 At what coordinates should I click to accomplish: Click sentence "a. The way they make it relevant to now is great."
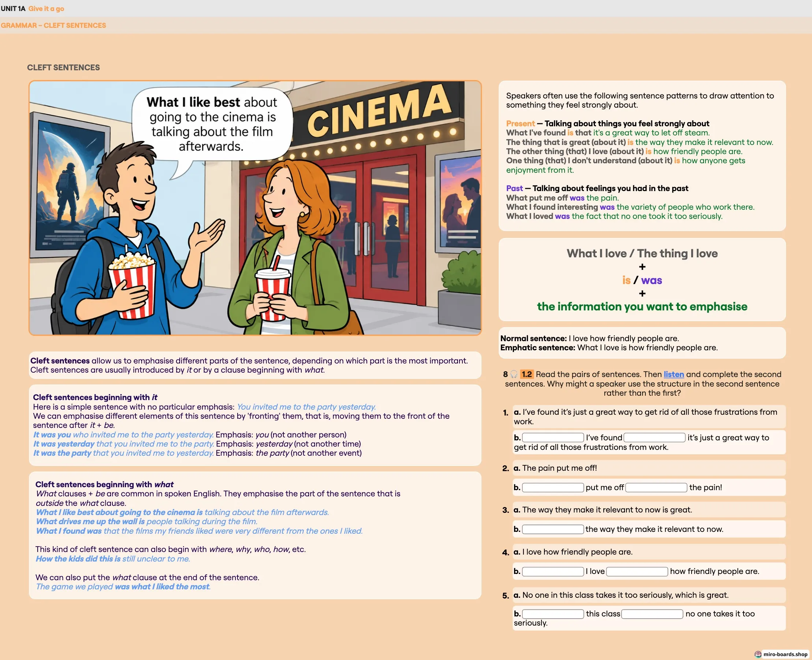click(x=603, y=510)
